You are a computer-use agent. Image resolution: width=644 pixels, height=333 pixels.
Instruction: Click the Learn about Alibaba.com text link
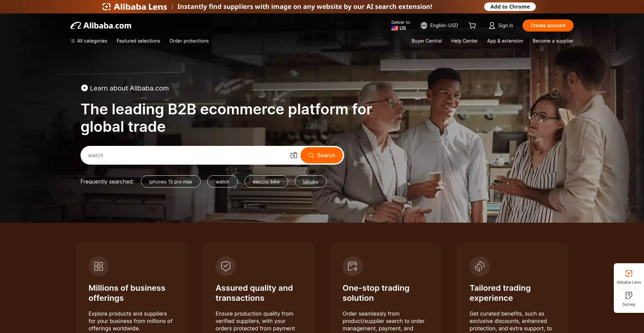129,88
